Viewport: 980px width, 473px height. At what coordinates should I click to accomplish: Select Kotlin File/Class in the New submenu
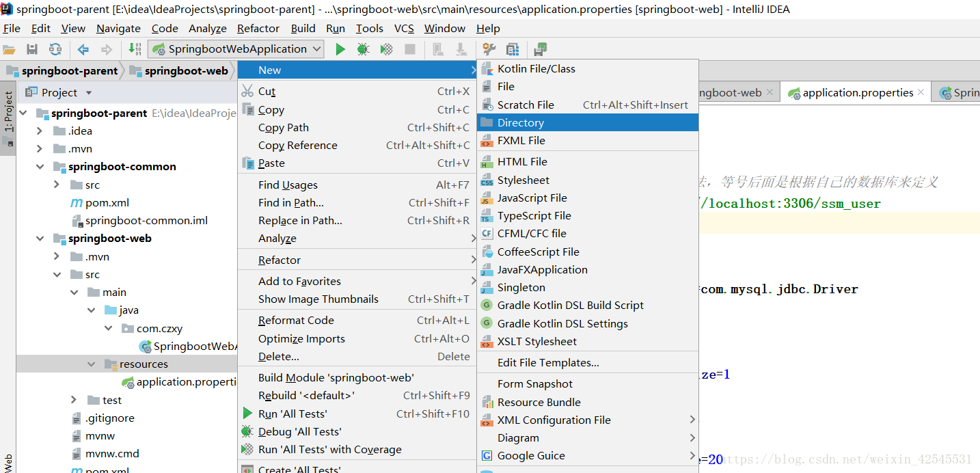(588, 68)
